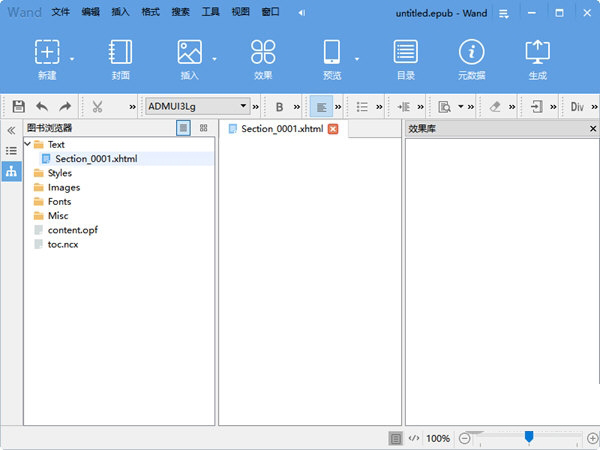Click the 新建 (New) ribbon icon
The height and width of the screenshot is (450, 600).
(47, 53)
